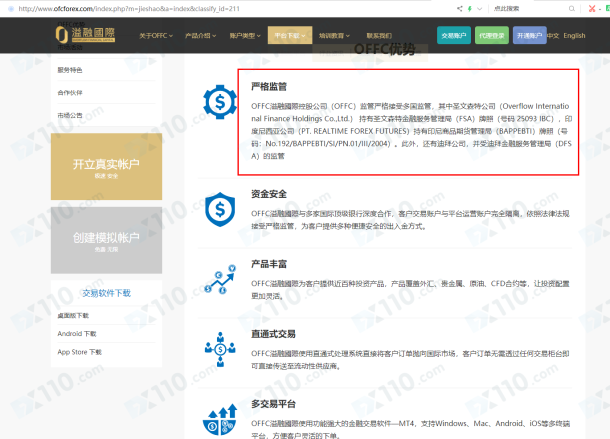
Task: Click the blue 开通账户 button
Action: click(x=529, y=35)
